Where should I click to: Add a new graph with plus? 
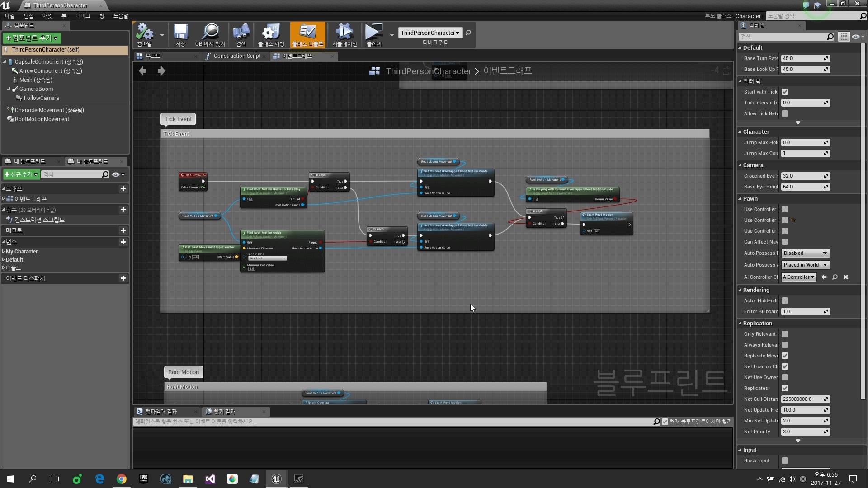pos(123,188)
